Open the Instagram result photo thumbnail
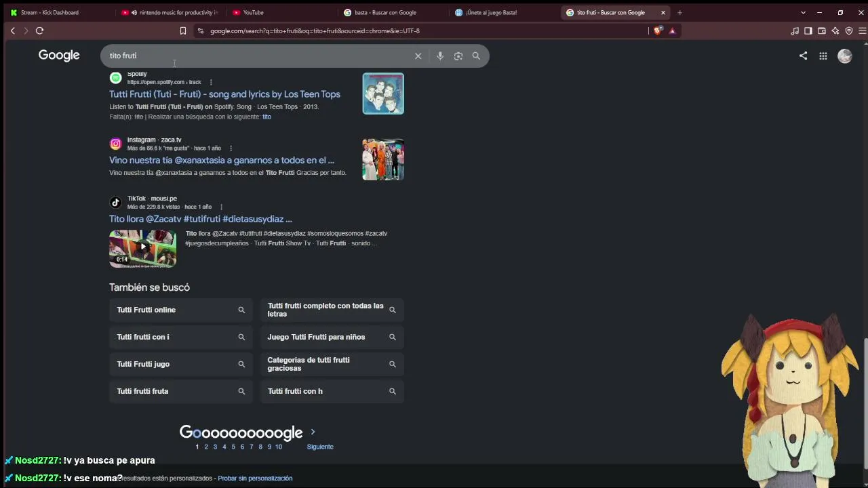 pos(383,159)
